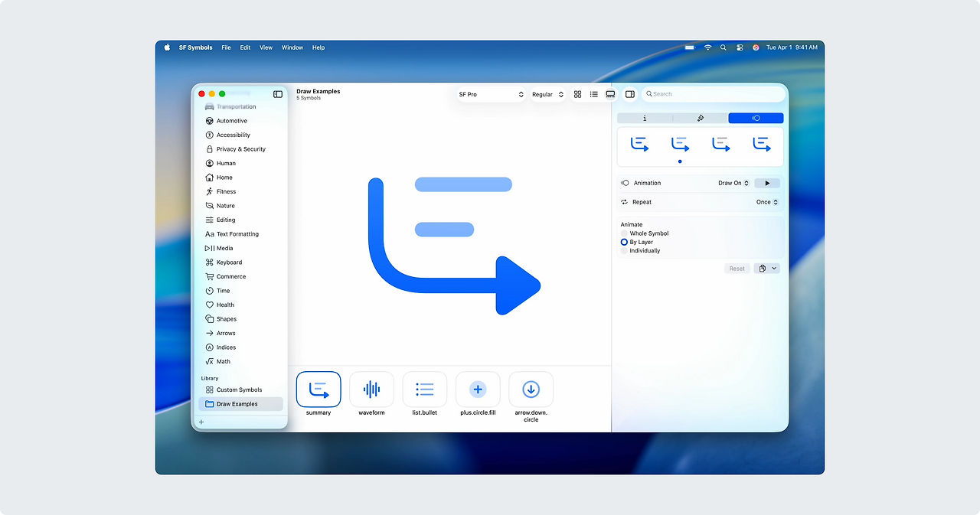Open the Info inspector tab
Screen dimensions: 980x515
point(645,118)
